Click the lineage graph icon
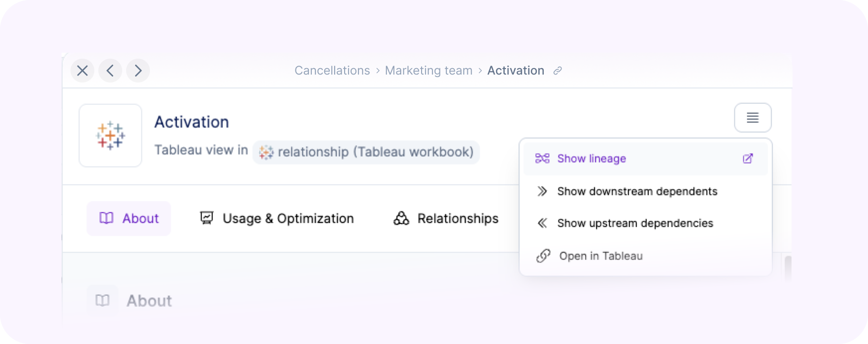This screenshot has height=344, width=868. point(542,159)
